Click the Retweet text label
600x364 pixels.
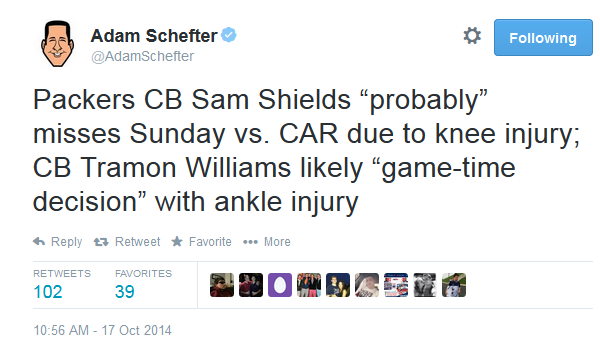137,242
